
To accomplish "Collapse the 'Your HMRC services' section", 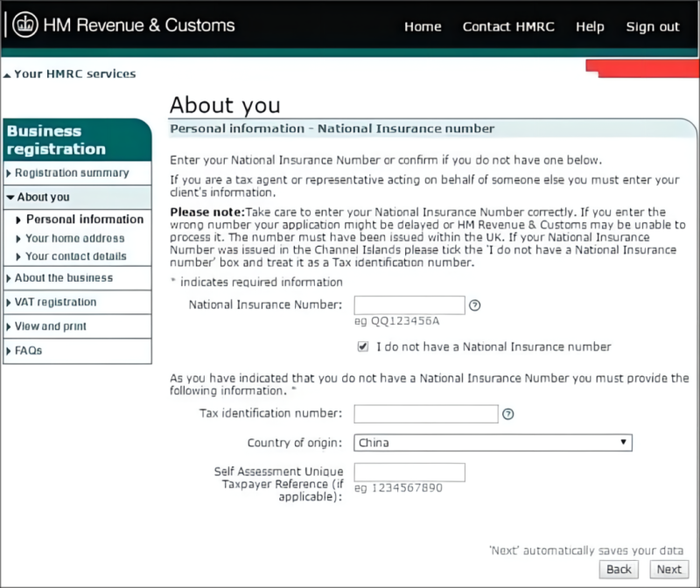I will coord(70,74).
